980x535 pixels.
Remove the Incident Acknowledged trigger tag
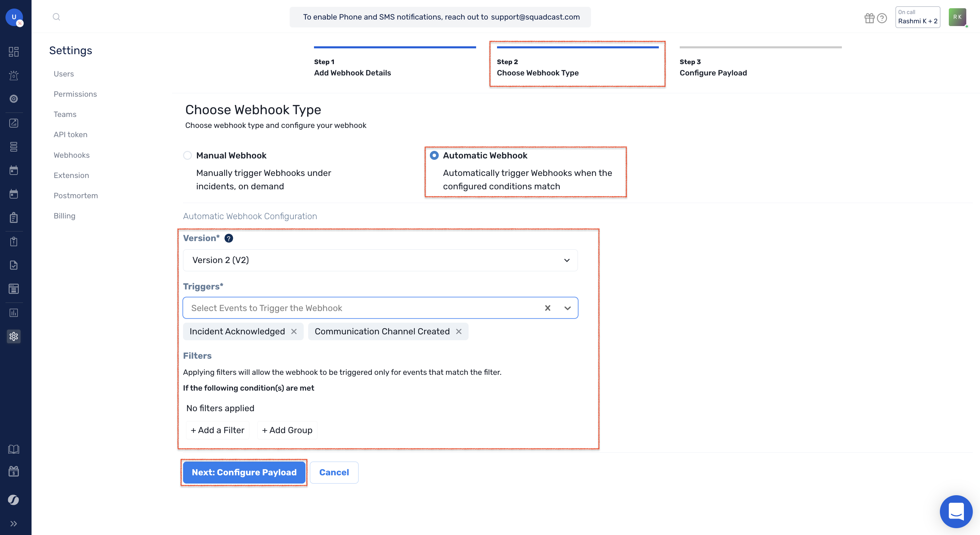(294, 331)
